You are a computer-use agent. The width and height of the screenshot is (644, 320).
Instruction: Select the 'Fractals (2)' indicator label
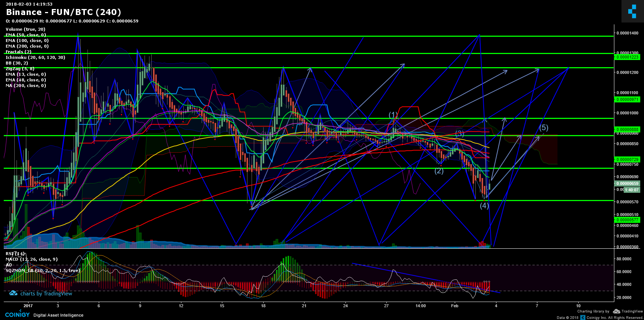pos(18,52)
